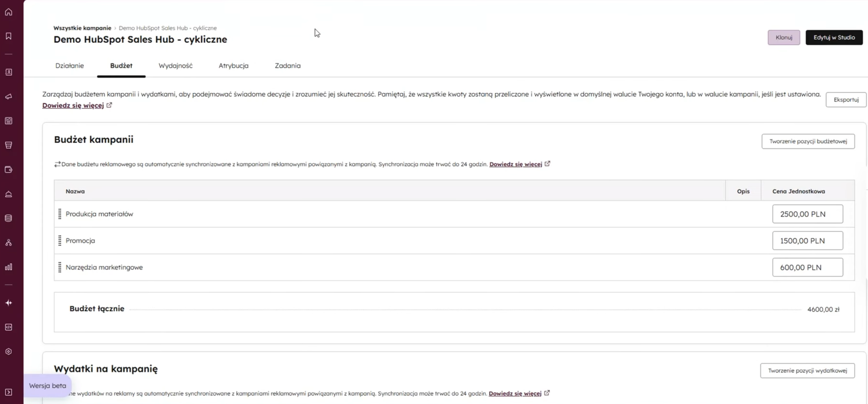Open the Data management database icon
Image resolution: width=868 pixels, height=404 pixels.
tap(9, 218)
